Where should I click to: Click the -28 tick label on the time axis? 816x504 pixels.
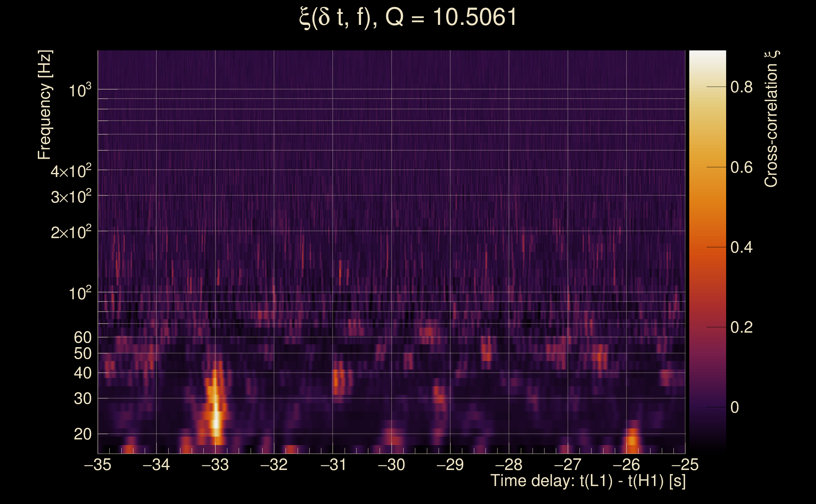(x=509, y=465)
